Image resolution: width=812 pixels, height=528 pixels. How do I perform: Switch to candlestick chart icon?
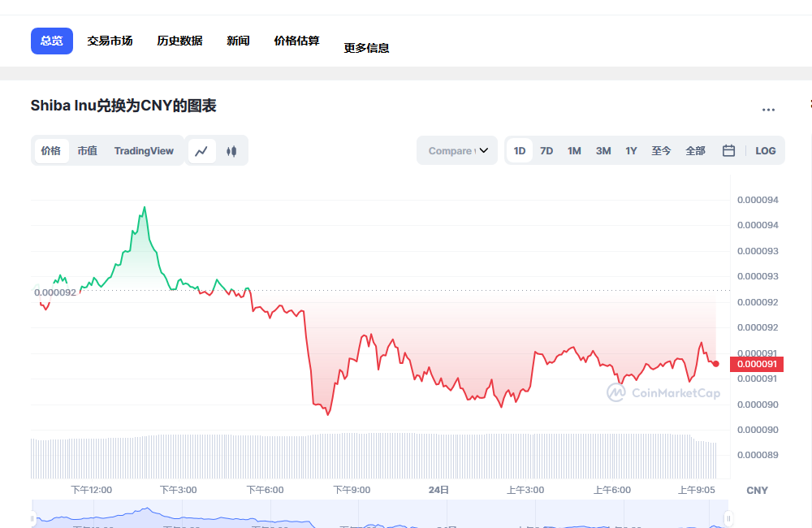pyautogui.click(x=231, y=151)
